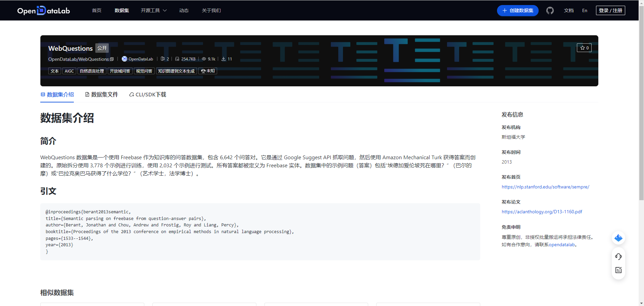Image resolution: width=644 pixels, height=306 pixels.
Task: Open 关于我们 in navigation
Action: pos(211,10)
